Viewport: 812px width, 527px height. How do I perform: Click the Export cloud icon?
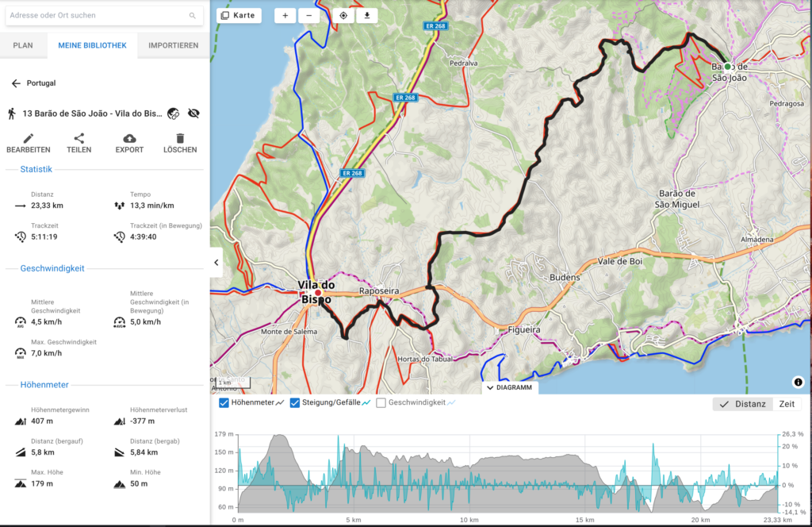click(x=129, y=139)
